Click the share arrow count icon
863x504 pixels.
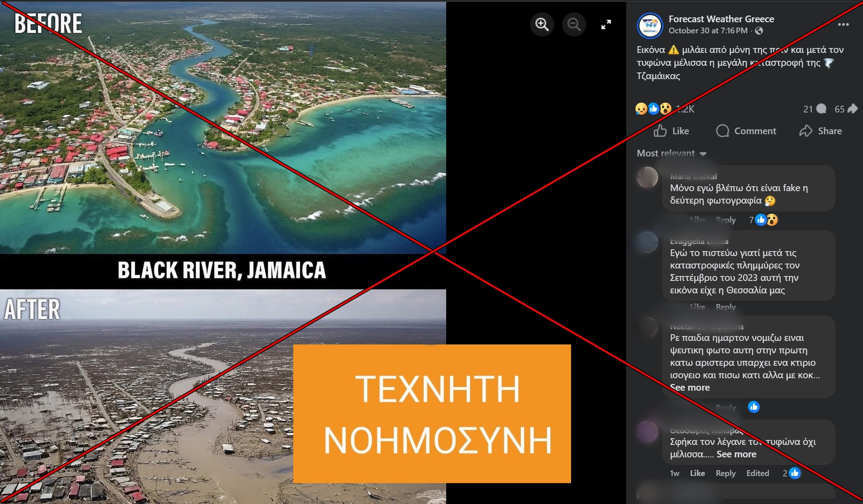(x=852, y=109)
